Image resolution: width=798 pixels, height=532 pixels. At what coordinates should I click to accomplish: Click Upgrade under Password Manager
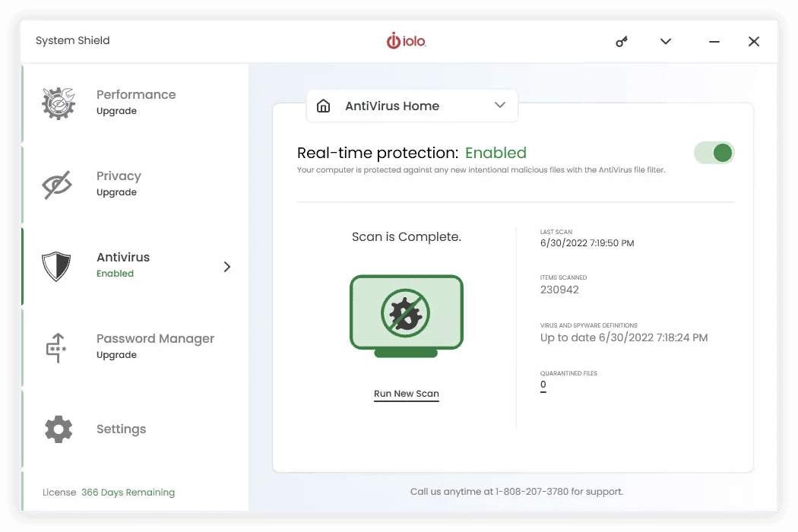pos(116,355)
